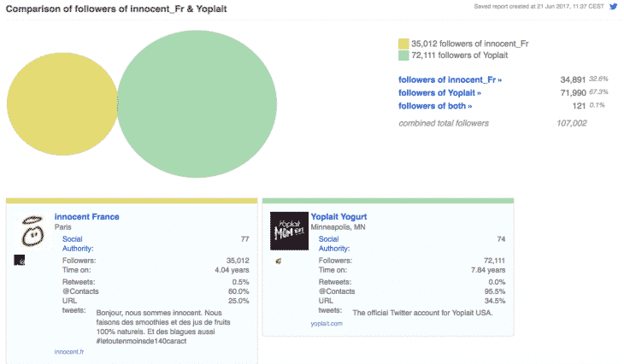Click the green legend swatch for Yoplait
624x364 pixels.
pos(403,56)
